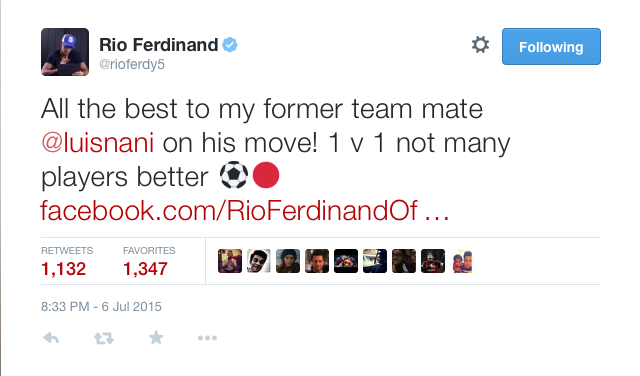Open the Rio Ferdinand name link
640x376 pixels.
[159, 44]
